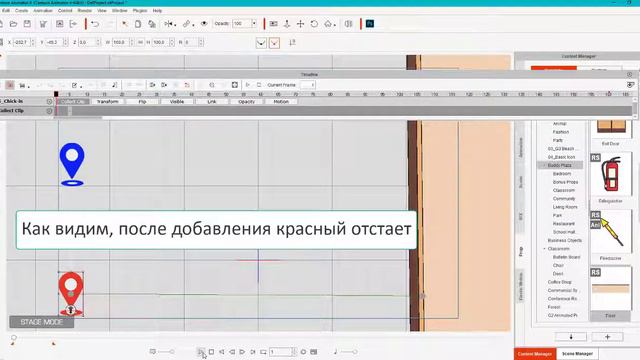Click the Undo arrow icon
Viewport: 640px width, 360px height.
coord(95,24)
